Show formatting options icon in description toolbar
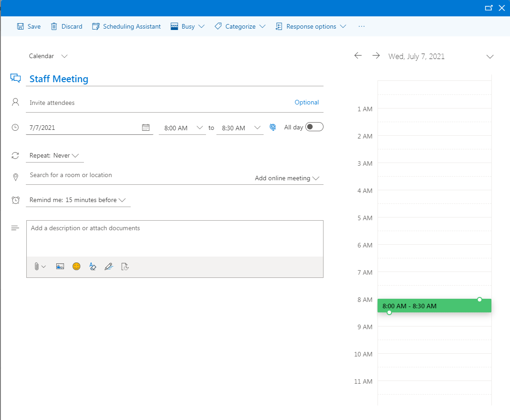 [x=93, y=267]
